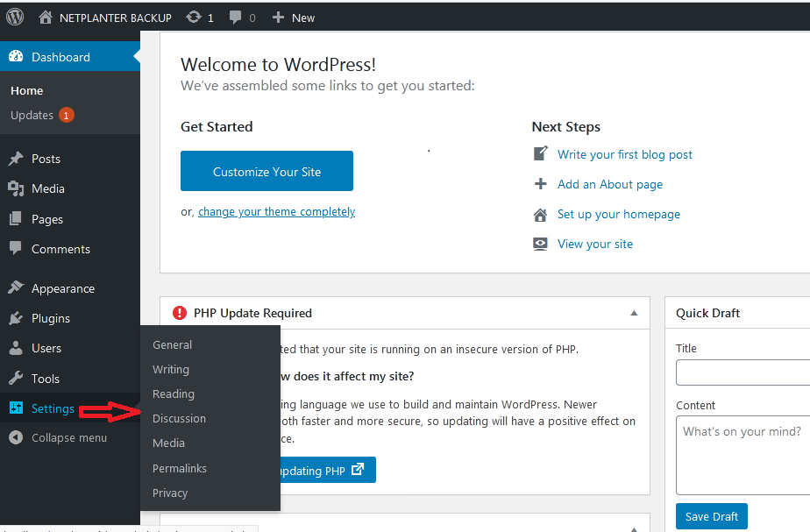
Task: Click the Plugins plug icon
Action: [x=16, y=318]
